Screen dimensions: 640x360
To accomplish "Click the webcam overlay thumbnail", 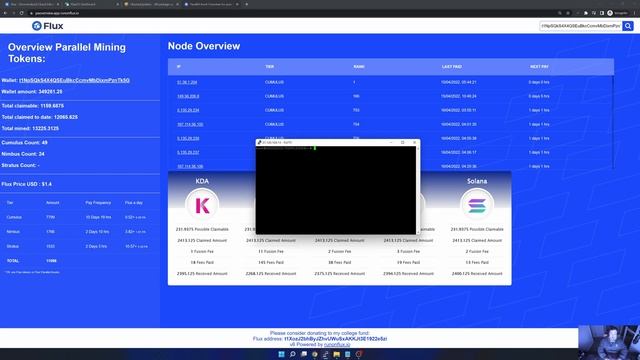I will click(609, 342).
